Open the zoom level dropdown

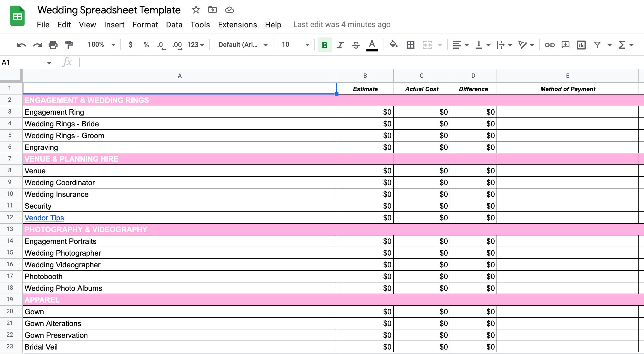[100, 44]
